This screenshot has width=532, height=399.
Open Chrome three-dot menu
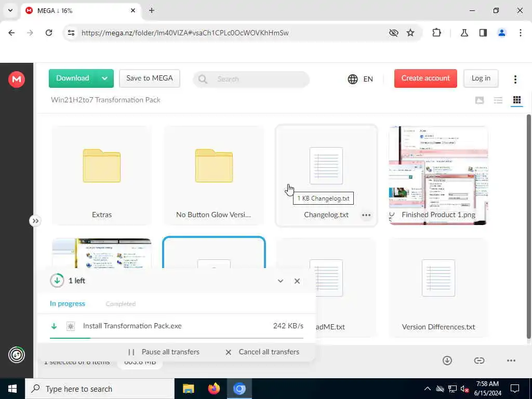(x=521, y=33)
